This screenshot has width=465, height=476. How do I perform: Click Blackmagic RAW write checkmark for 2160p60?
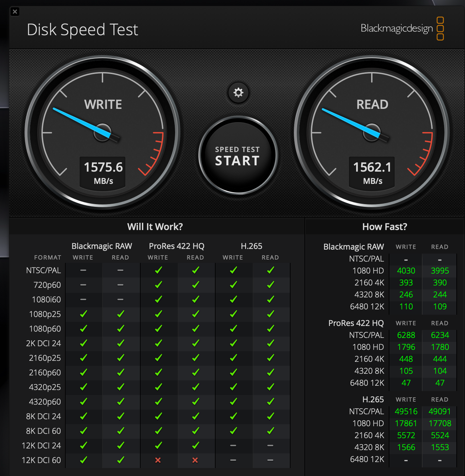(x=84, y=372)
